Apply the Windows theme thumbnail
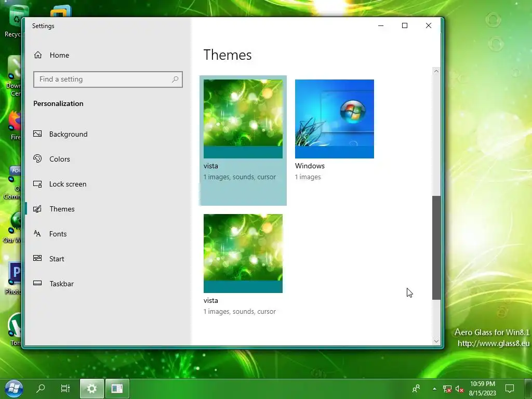This screenshot has width=532, height=399. tap(335, 119)
